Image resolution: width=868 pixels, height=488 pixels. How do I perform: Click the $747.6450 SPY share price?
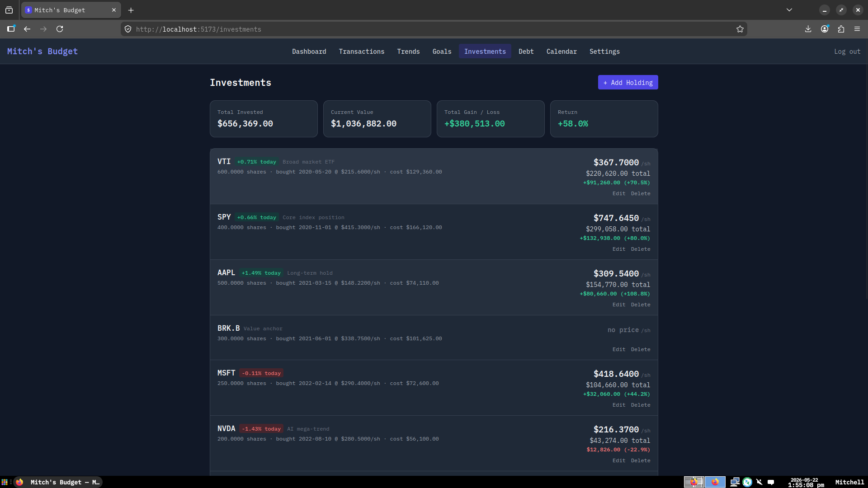[x=616, y=218]
